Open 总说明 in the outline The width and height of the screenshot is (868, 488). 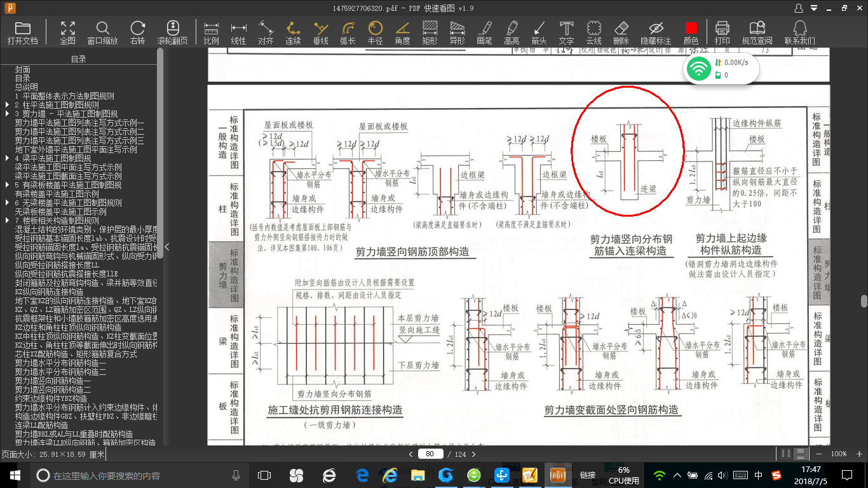click(x=27, y=88)
